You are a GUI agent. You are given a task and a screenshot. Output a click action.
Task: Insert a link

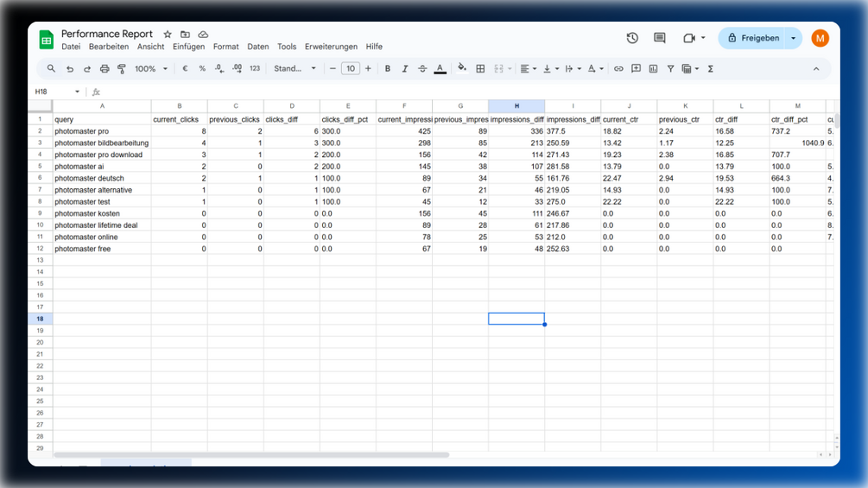point(618,68)
